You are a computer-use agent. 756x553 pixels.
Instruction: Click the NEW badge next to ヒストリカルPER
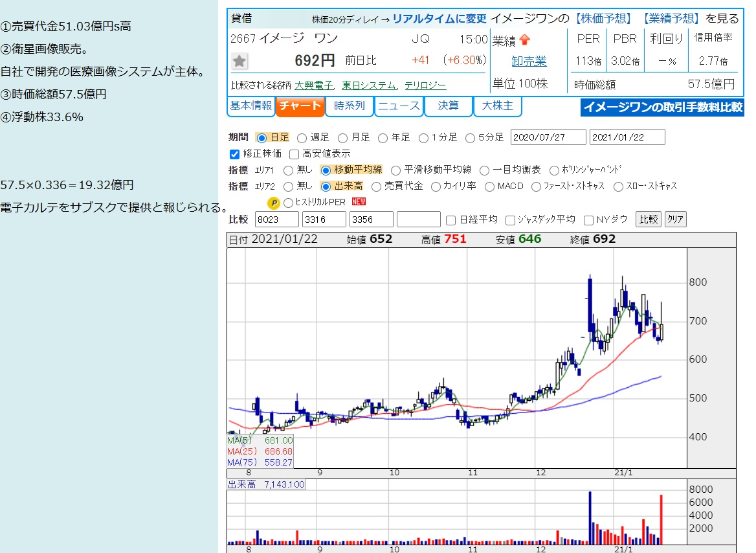(359, 201)
